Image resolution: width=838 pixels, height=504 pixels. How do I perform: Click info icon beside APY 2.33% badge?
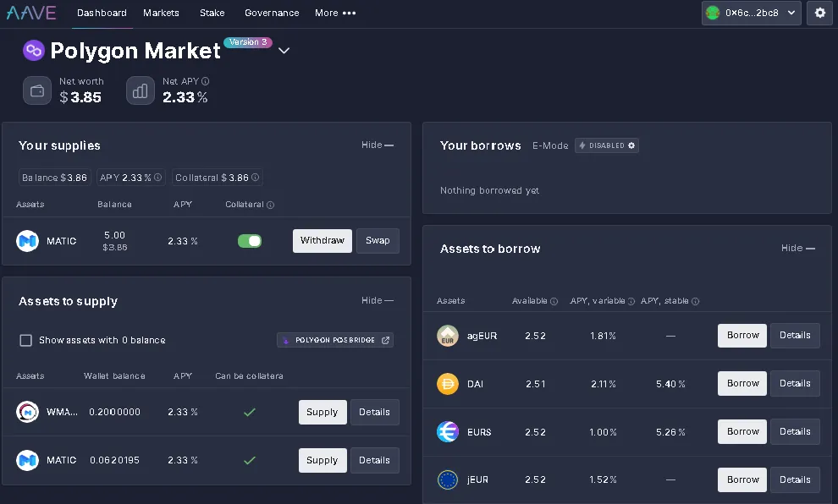pyautogui.click(x=157, y=178)
